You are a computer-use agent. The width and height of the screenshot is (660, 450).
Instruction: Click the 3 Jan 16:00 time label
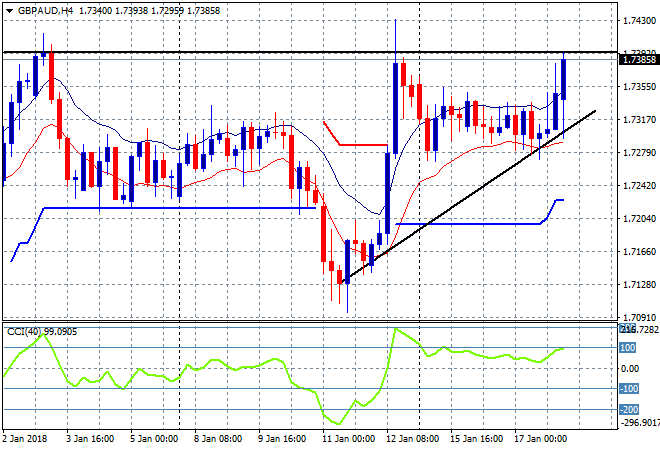(x=90, y=439)
